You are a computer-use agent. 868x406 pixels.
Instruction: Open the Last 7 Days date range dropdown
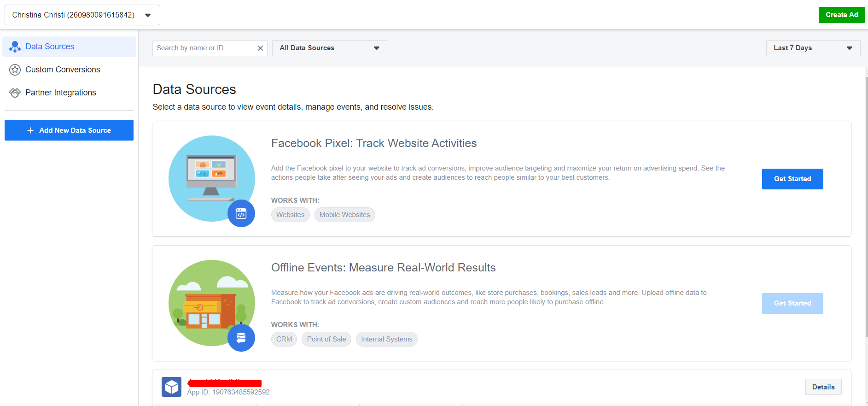coord(813,48)
